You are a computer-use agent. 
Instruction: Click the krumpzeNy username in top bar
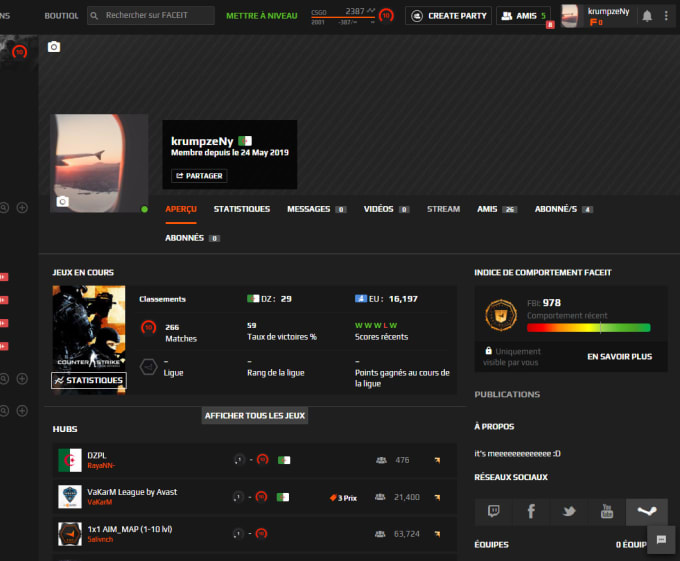608,11
